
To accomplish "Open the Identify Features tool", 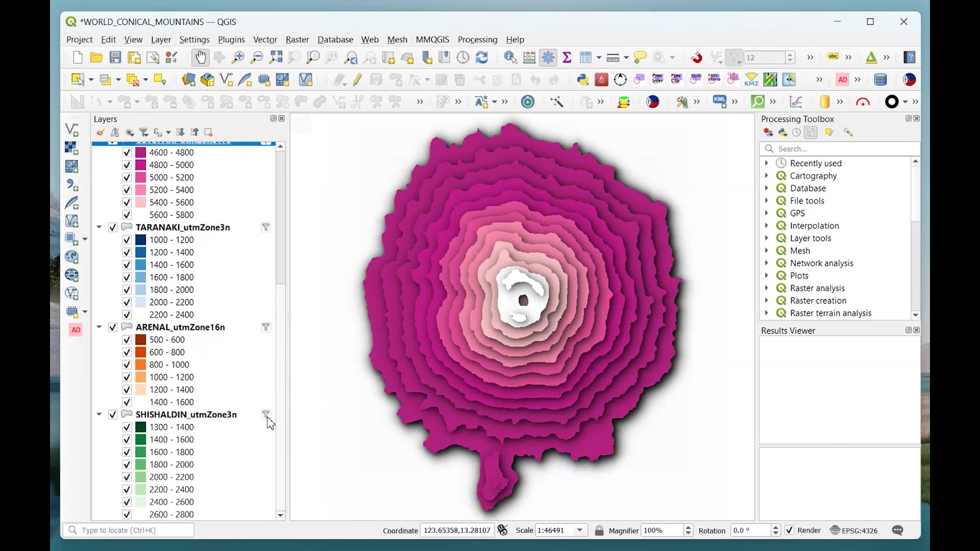I will coord(510,58).
